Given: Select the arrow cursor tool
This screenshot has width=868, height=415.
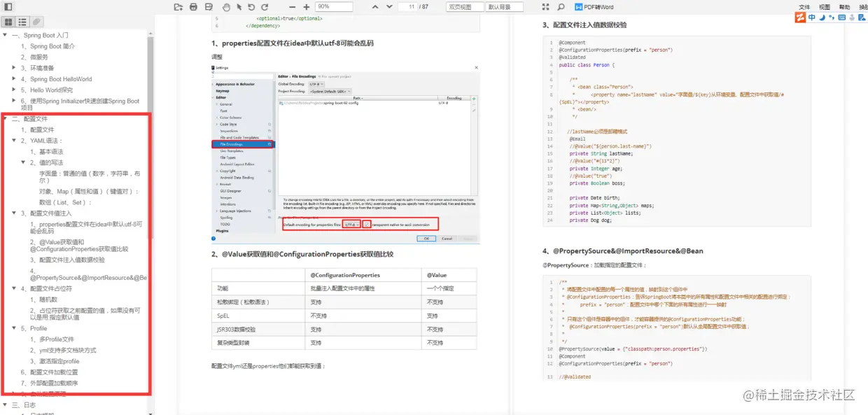Looking at the screenshot, I should (x=239, y=6).
